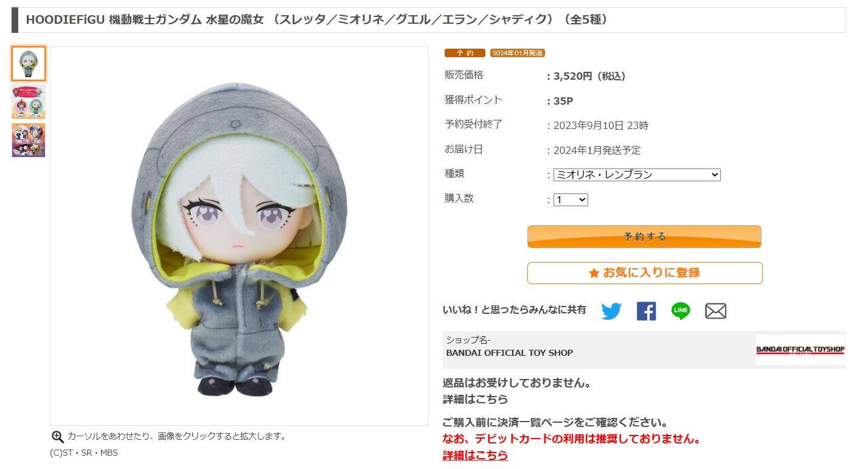Click お気に入りに登録 favorites button

point(644,273)
